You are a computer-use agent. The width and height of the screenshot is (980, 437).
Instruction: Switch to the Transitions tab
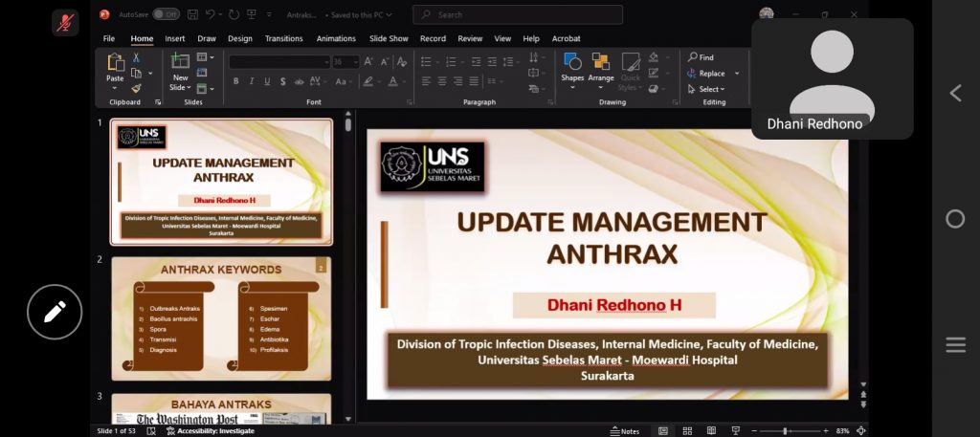pyautogui.click(x=283, y=38)
